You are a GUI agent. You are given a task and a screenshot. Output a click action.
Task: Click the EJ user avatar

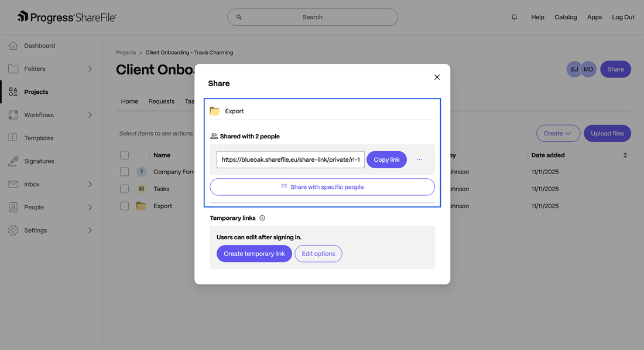[574, 69]
